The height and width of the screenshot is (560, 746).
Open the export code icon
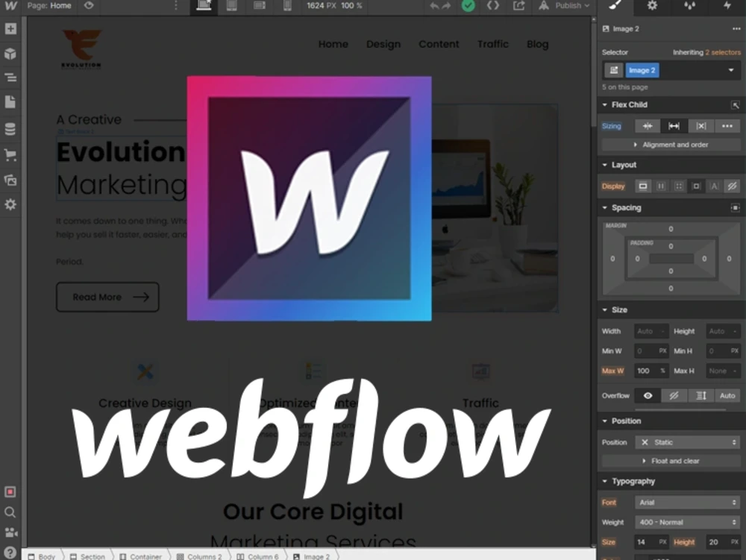tap(493, 6)
